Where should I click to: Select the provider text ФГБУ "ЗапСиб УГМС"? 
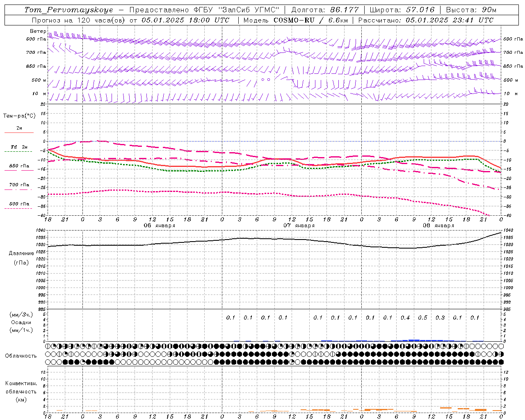[x=237, y=10]
